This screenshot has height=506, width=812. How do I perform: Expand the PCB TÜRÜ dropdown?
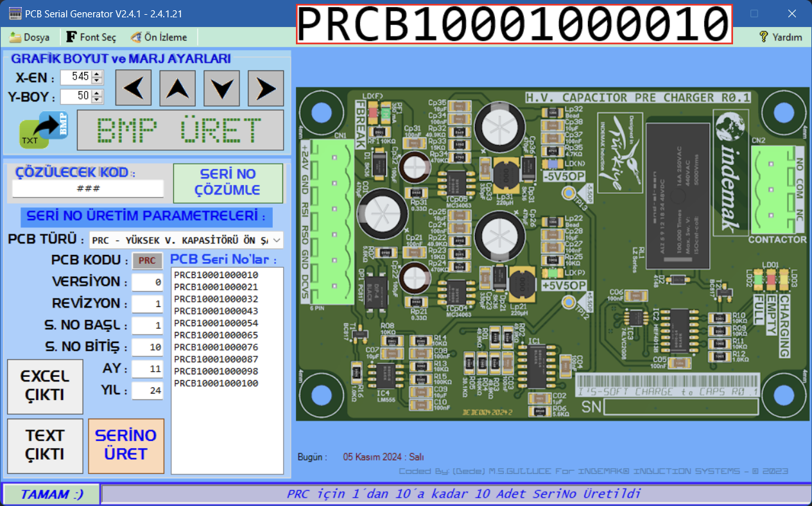click(x=277, y=240)
